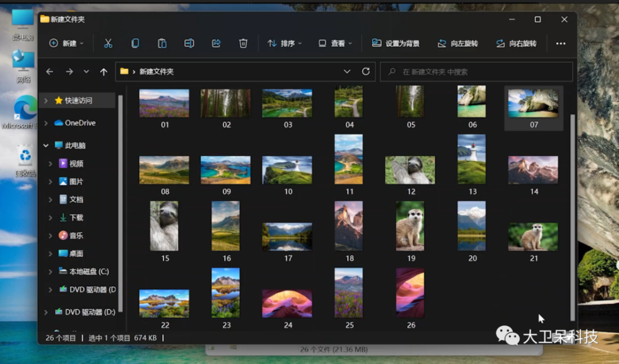Click 向右旋转 rotate right button

516,43
